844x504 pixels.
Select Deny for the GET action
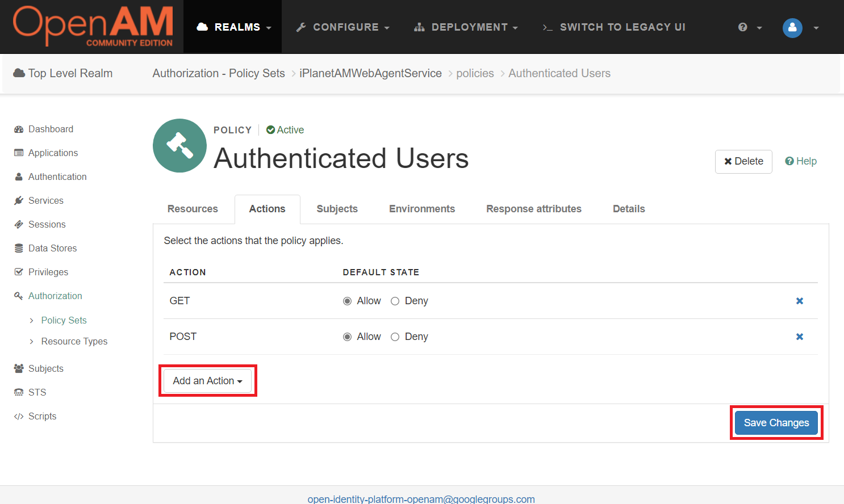395,301
